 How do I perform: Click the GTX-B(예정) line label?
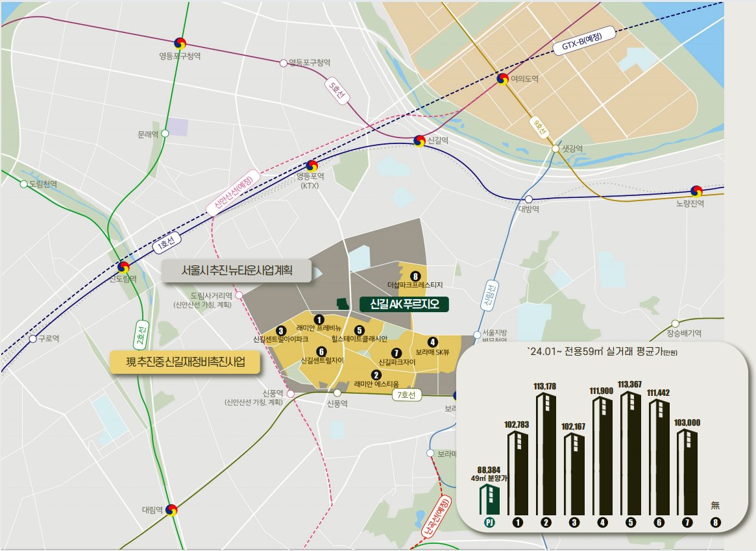click(x=582, y=42)
